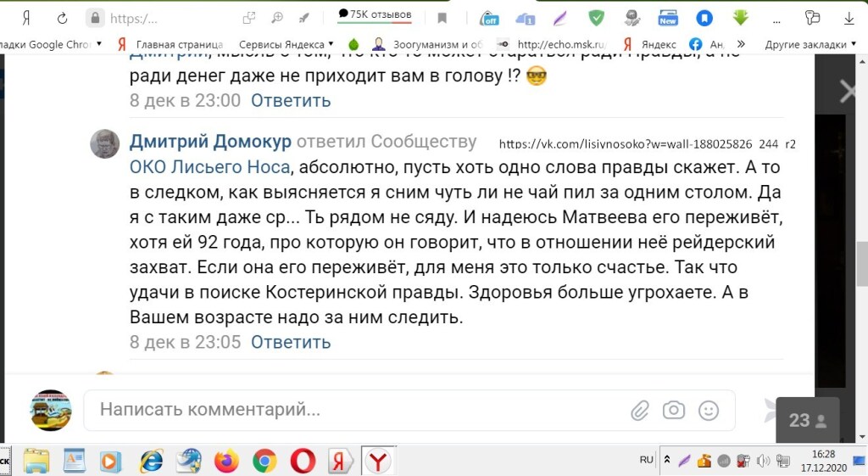Bookmark this page with the flag icon
Image resolution: width=868 pixels, height=476 pixels.
[x=442, y=18]
